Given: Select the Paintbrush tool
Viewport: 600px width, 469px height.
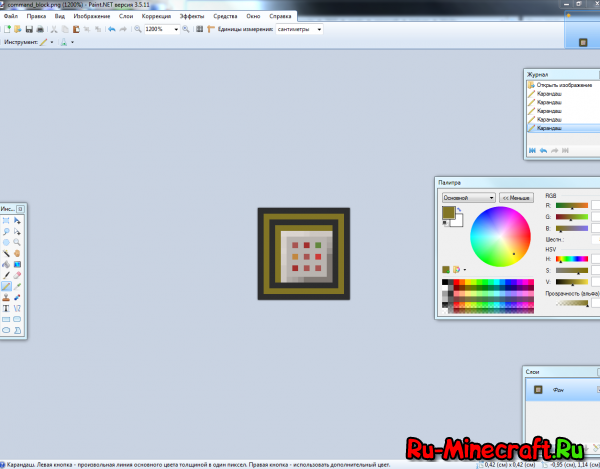Looking at the screenshot, I should 6,275.
